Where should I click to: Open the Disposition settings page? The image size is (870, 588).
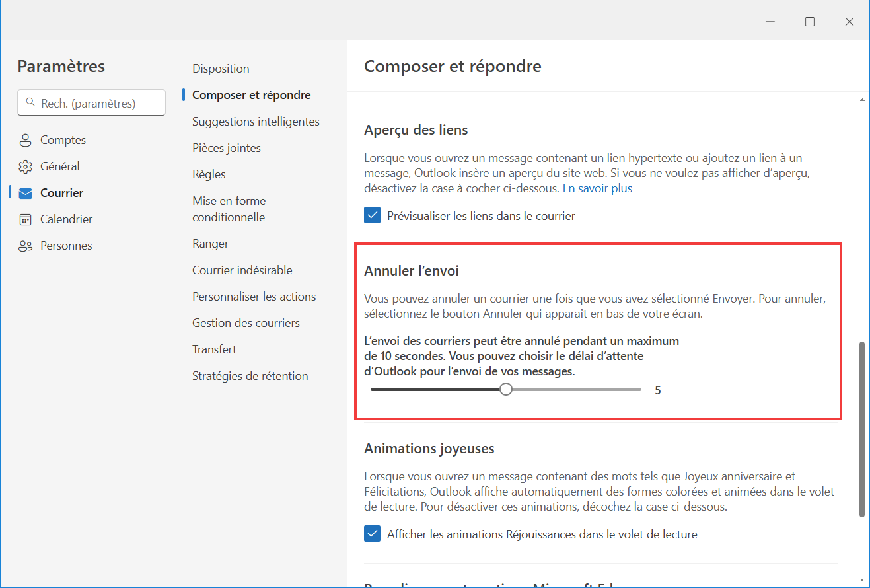pyautogui.click(x=221, y=69)
